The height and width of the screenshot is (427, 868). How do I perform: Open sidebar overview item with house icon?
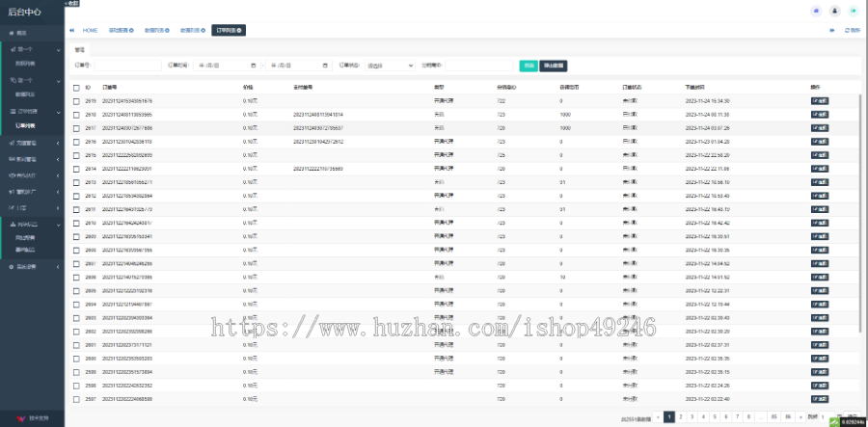(x=32, y=33)
